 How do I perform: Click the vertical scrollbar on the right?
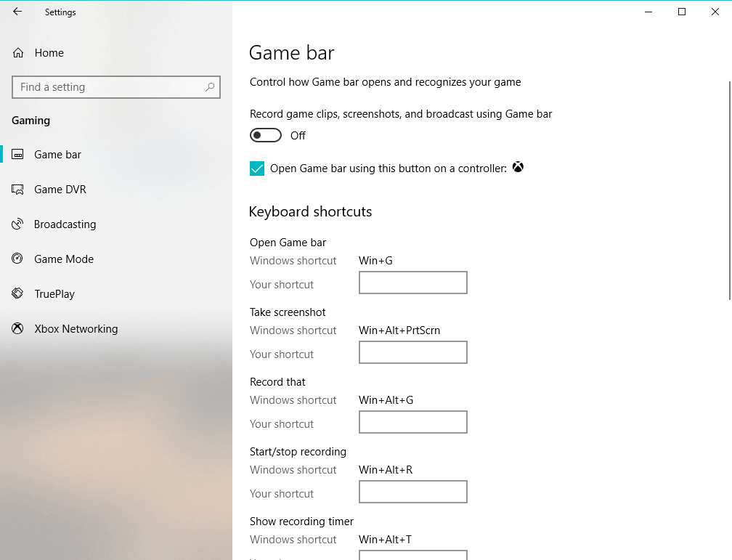[x=730, y=190]
